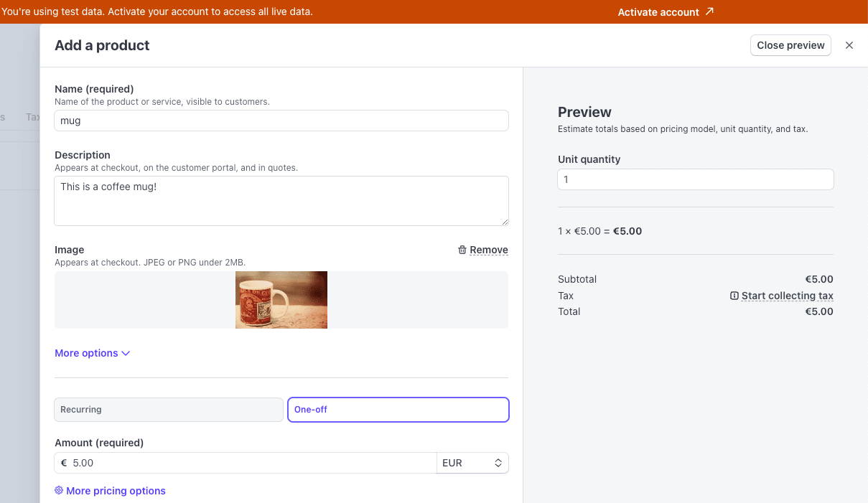Click the chevron next to More options

pyautogui.click(x=126, y=353)
